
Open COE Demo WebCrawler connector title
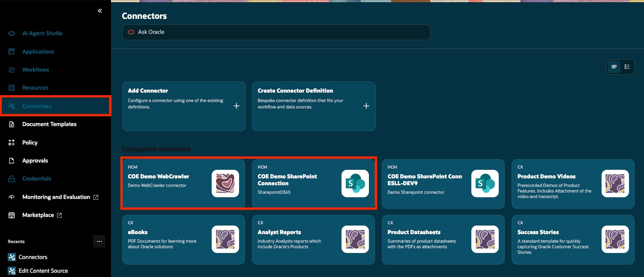click(159, 176)
